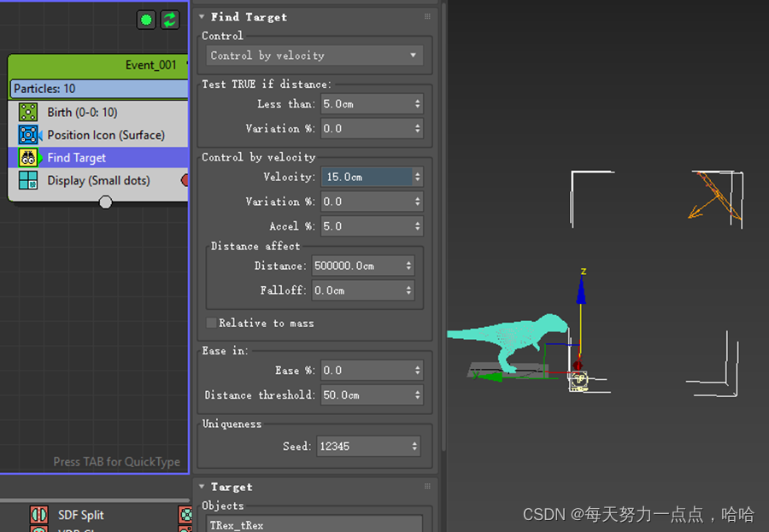Open the Control by velocity dropdown
769x532 pixels.
(x=314, y=56)
